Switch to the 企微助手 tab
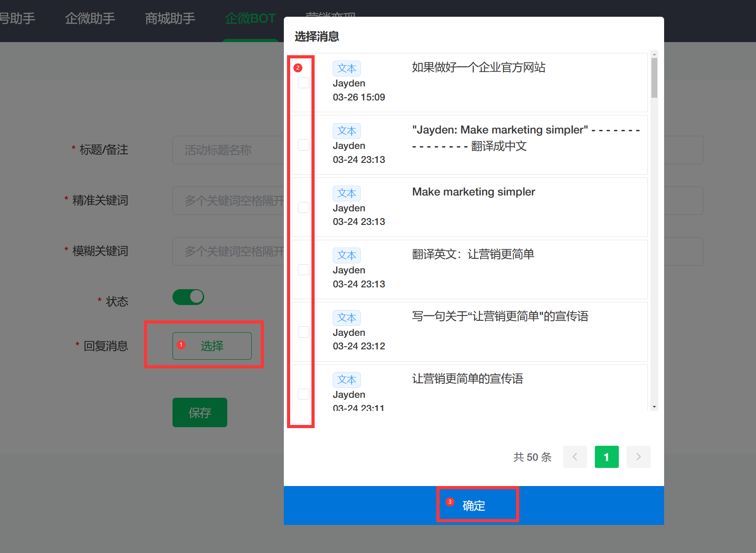This screenshot has height=553, width=756. (91, 18)
